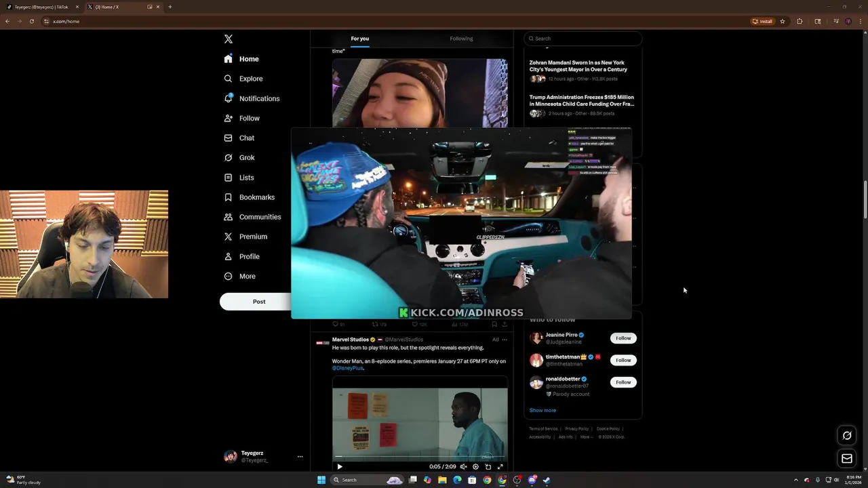This screenshot has width=868, height=488.
Task: Expand the footer More dropdown
Action: tap(587, 437)
